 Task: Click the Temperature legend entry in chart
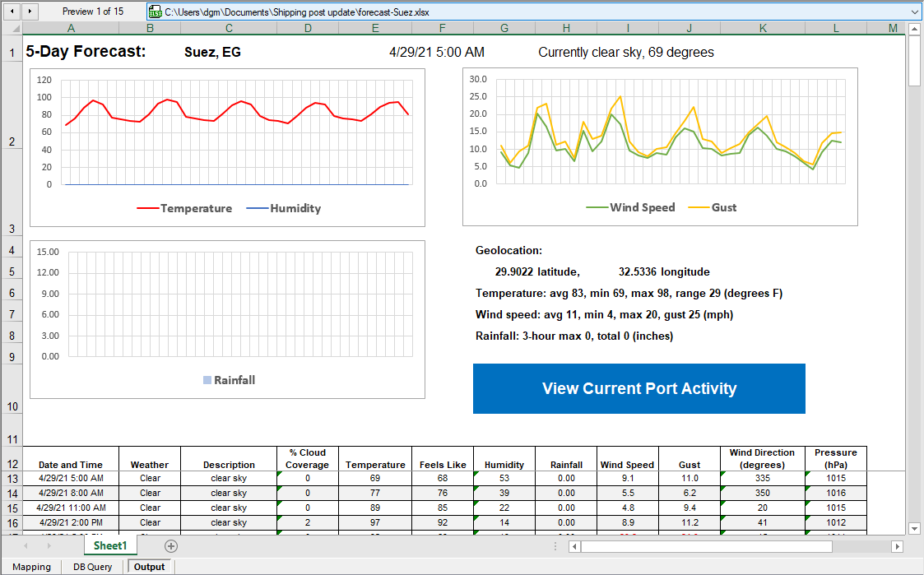[x=195, y=209]
